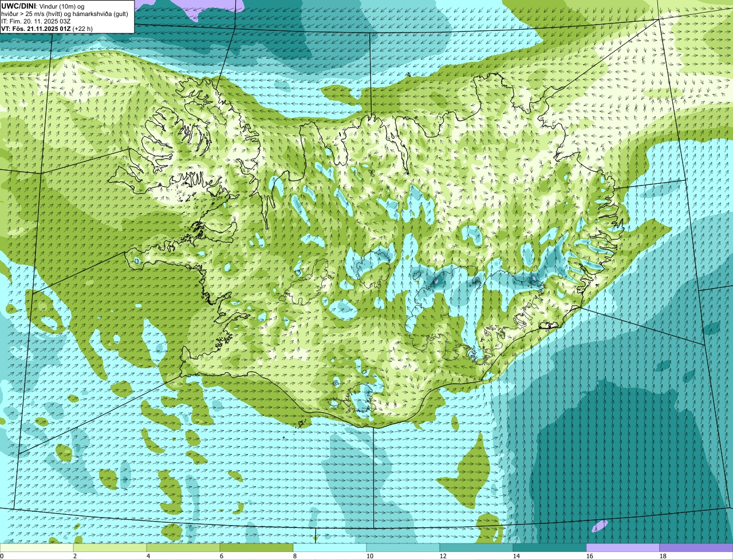Click the darker purple above-18 legend swatch

coord(696,548)
